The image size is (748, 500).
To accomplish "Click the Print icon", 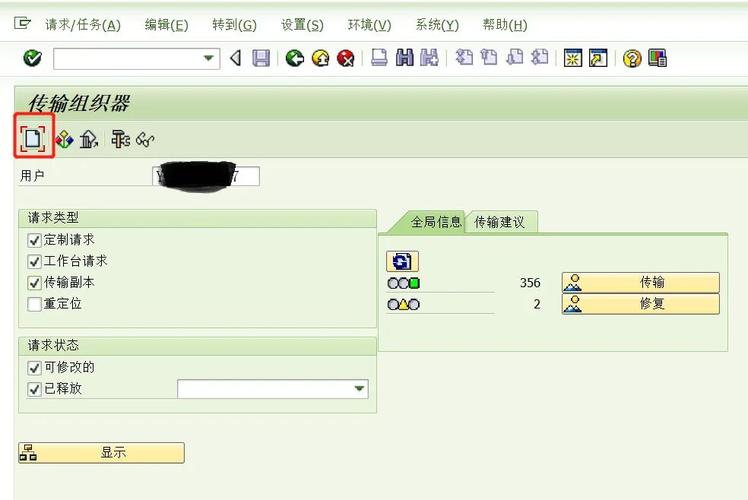I will pos(379,58).
